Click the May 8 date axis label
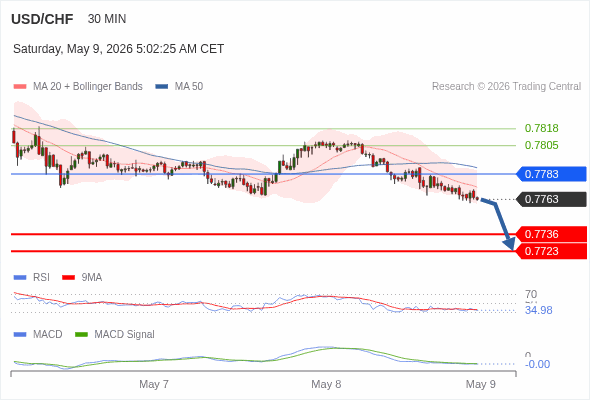590x400 pixels. (326, 384)
